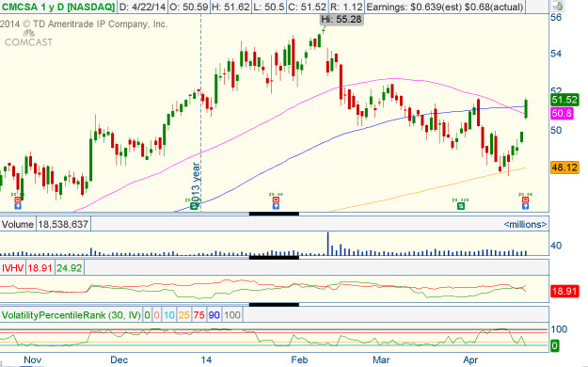Image resolution: width=588 pixels, height=367 pixels.
Task: Click green 0 value in VolatilityPercentileRank header
Action: [147, 315]
